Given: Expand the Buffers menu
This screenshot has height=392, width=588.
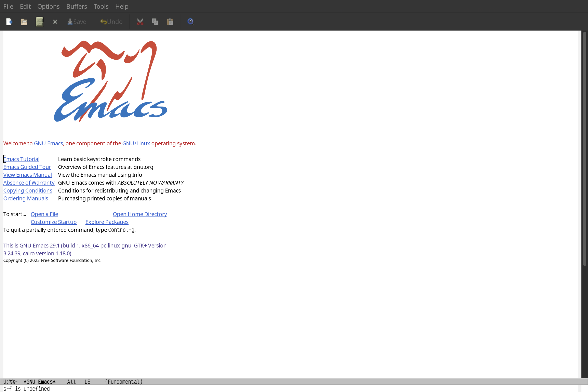Looking at the screenshot, I should [x=77, y=6].
